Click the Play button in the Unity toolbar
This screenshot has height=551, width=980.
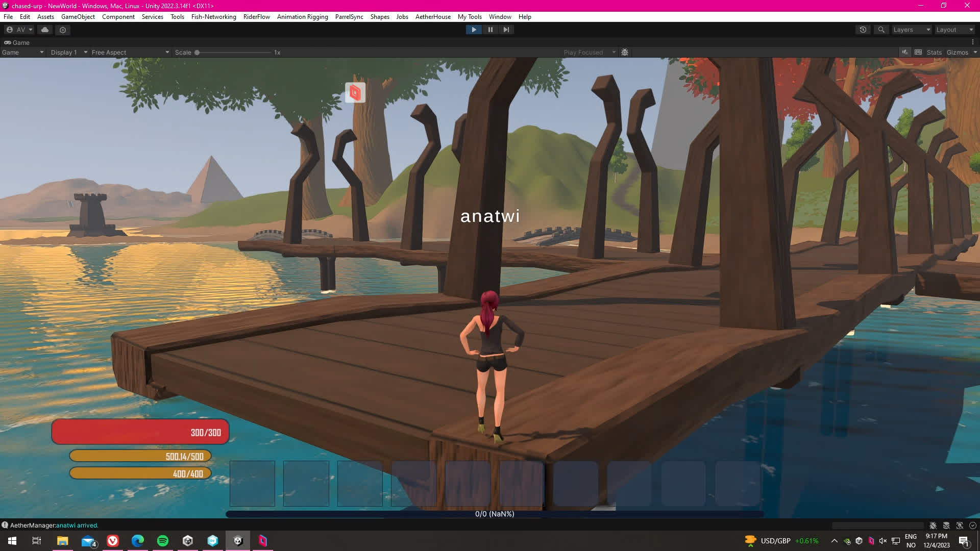pos(474,30)
